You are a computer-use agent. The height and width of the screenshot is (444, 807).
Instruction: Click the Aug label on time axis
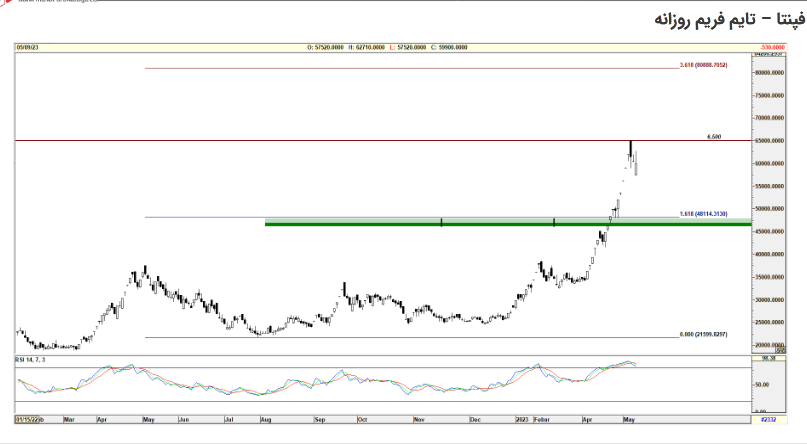tap(265, 421)
